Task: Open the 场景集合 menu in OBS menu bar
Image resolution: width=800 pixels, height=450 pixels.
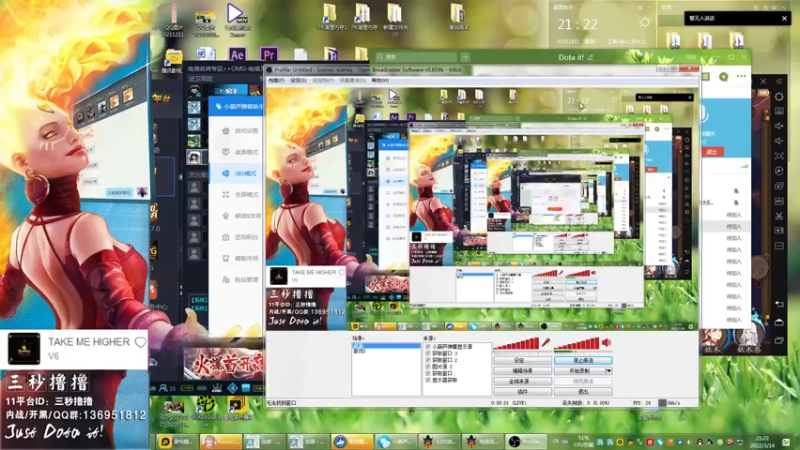Action: [352, 80]
